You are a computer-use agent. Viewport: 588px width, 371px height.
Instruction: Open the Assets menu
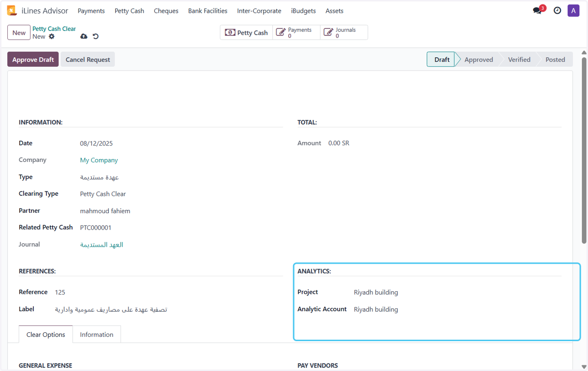335,11
